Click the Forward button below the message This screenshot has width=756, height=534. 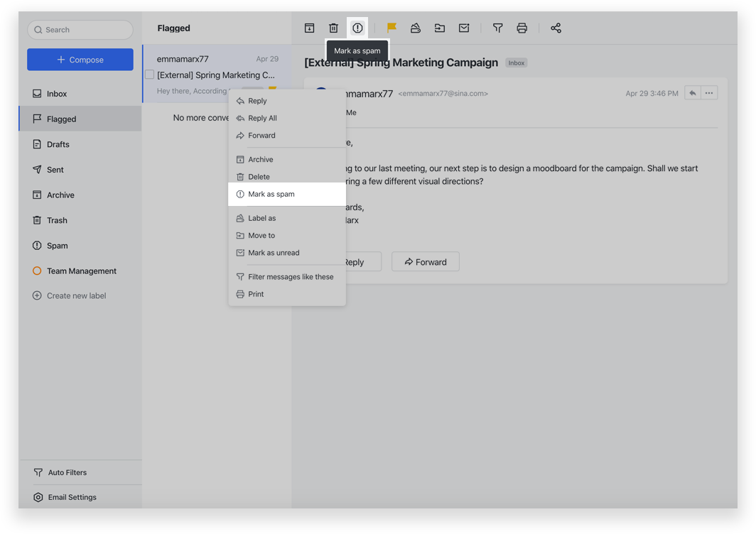click(x=425, y=262)
